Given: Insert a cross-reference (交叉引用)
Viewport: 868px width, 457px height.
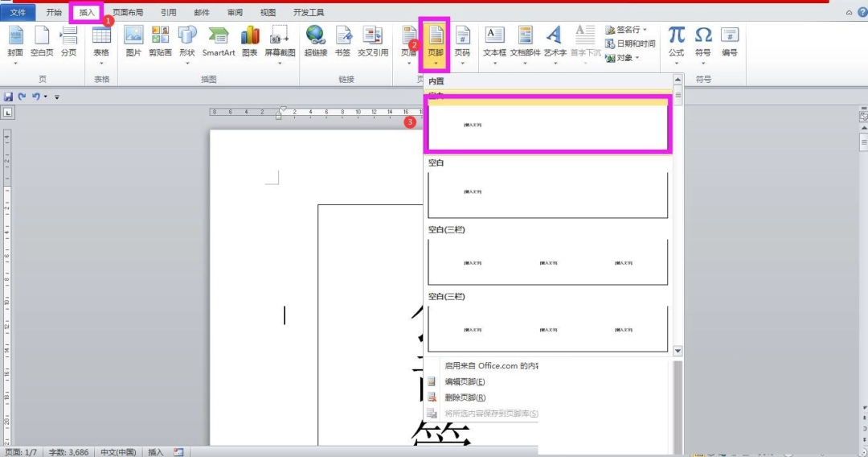Looking at the screenshot, I should 373,43.
